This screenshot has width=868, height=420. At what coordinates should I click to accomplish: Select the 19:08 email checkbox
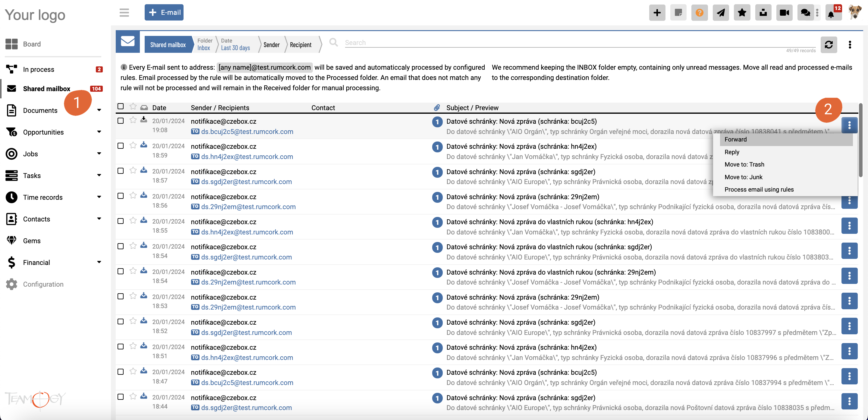(120, 121)
